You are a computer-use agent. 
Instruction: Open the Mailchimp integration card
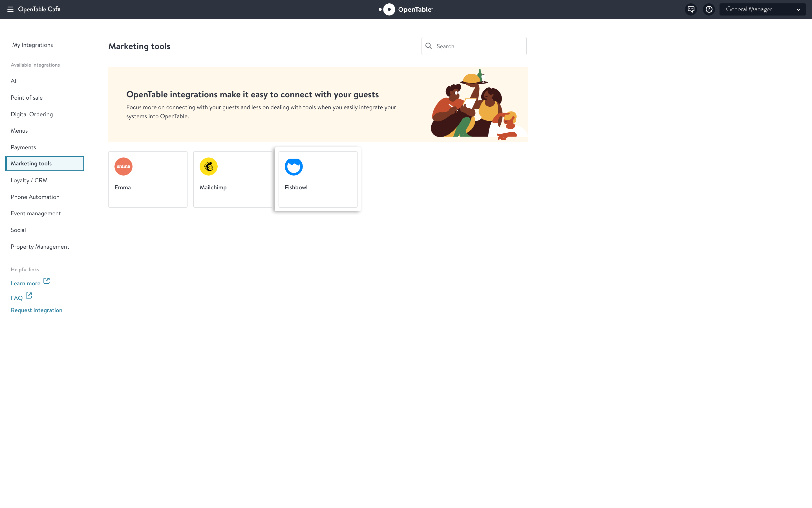click(x=233, y=179)
